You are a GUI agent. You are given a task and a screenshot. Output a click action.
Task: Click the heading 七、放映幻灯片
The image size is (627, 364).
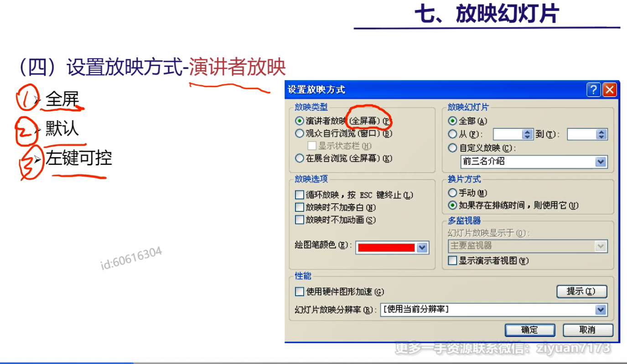(x=487, y=14)
